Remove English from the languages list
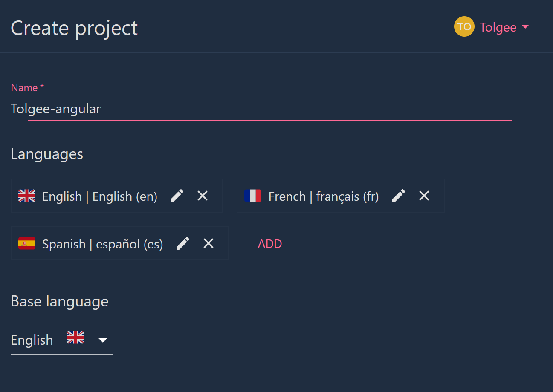553x392 pixels. [203, 196]
